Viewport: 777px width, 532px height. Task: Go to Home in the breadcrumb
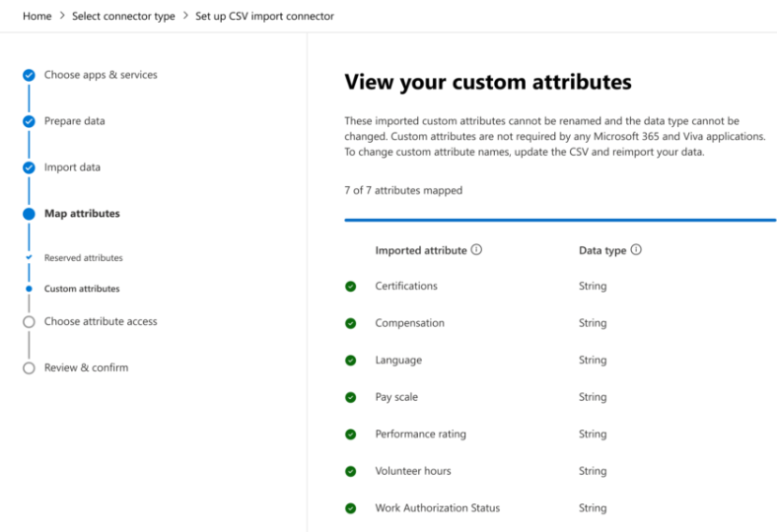[x=37, y=17]
